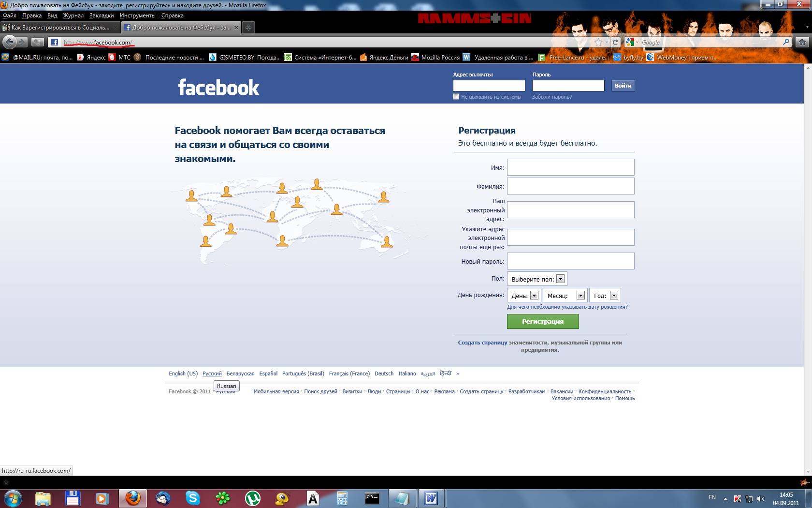Switch language to Беларуская
The height and width of the screenshot is (508, 812).
(240, 374)
